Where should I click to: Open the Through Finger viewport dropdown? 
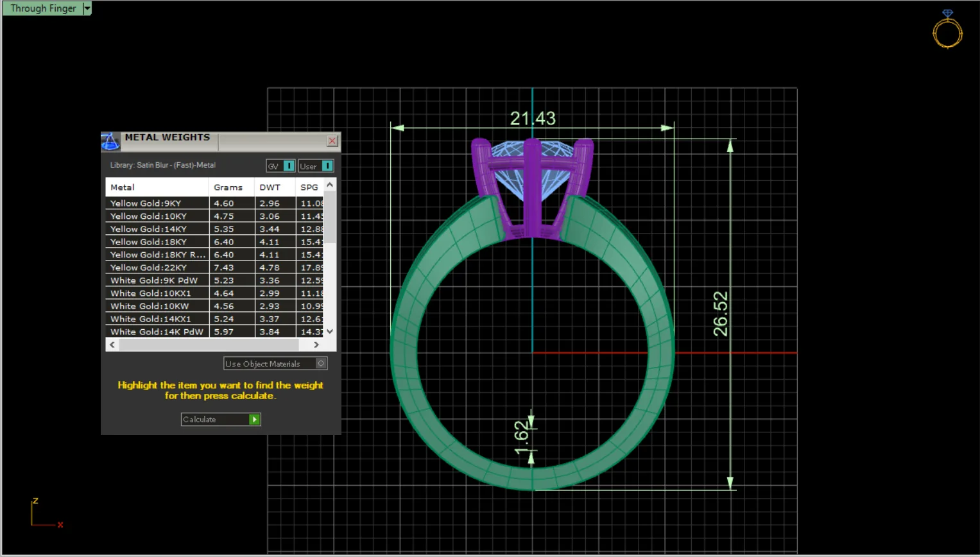(87, 8)
